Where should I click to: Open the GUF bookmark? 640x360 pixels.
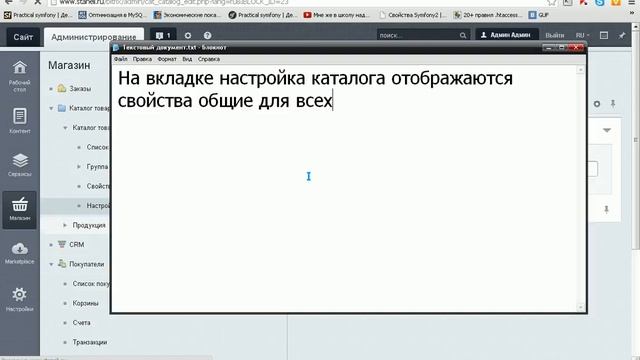pos(538,15)
